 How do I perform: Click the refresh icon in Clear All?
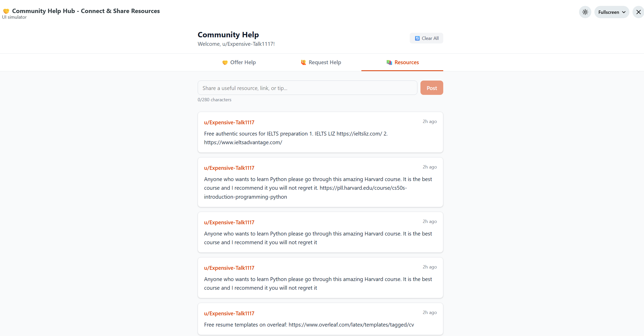tap(417, 38)
